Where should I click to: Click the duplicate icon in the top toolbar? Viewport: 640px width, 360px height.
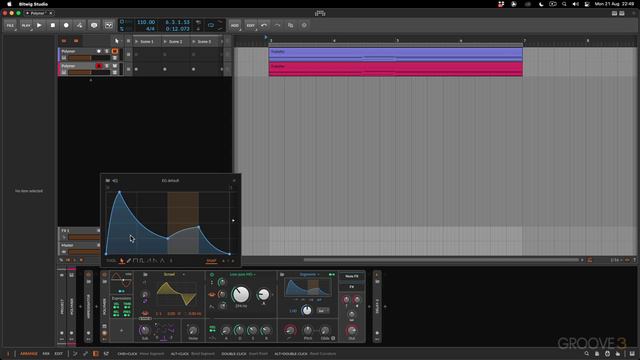[x=291, y=25]
